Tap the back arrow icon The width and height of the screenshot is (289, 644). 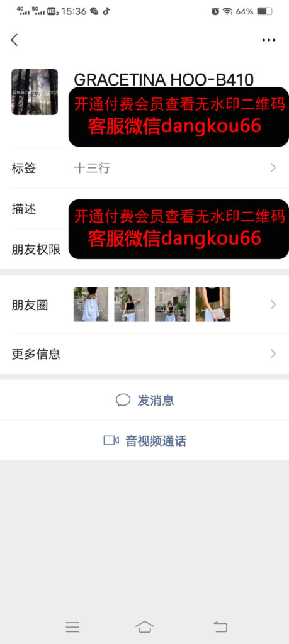[14, 40]
